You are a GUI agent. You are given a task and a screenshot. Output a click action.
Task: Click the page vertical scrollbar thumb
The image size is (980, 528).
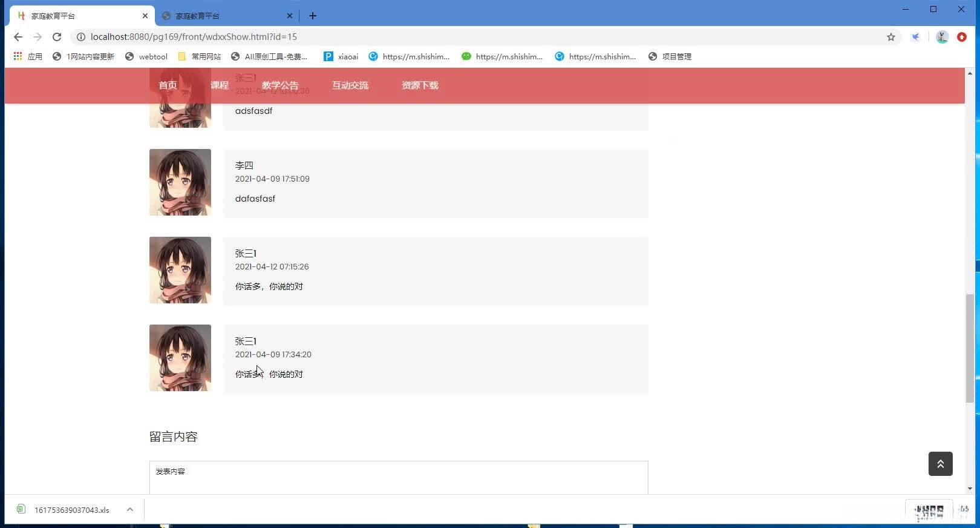click(x=970, y=348)
